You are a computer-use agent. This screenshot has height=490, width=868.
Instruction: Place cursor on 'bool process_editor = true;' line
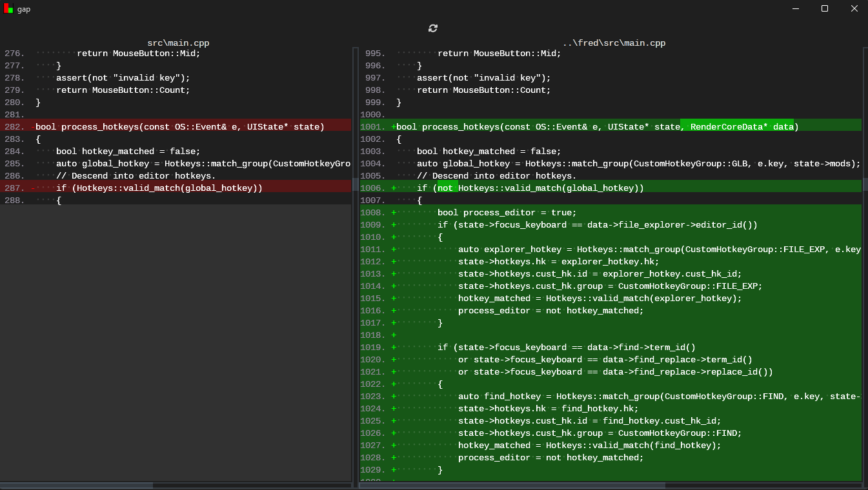coord(507,213)
